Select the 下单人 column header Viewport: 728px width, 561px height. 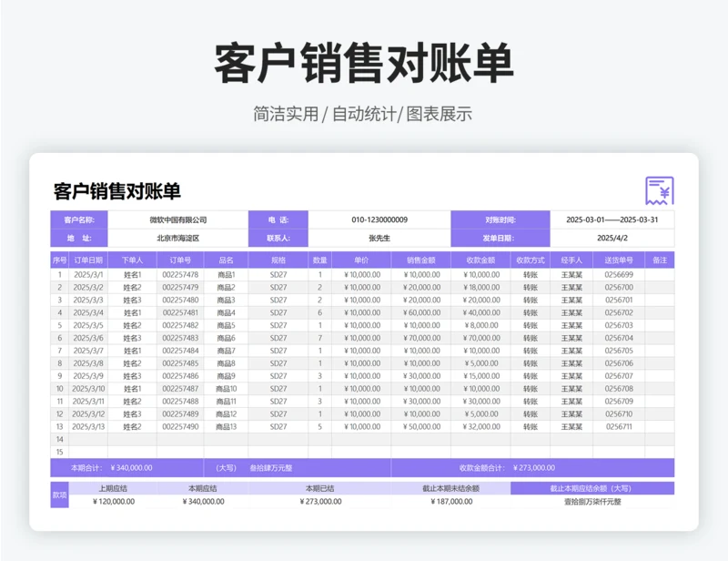[132, 260]
